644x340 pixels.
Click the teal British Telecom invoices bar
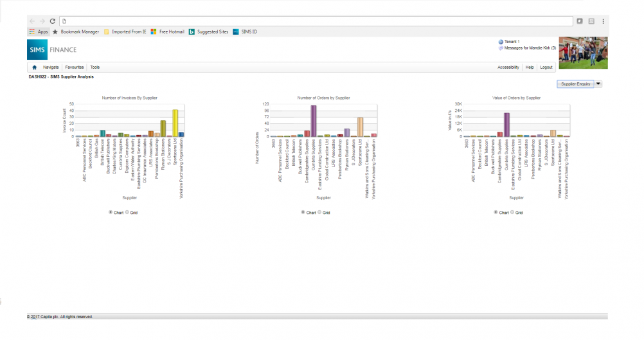click(103, 134)
